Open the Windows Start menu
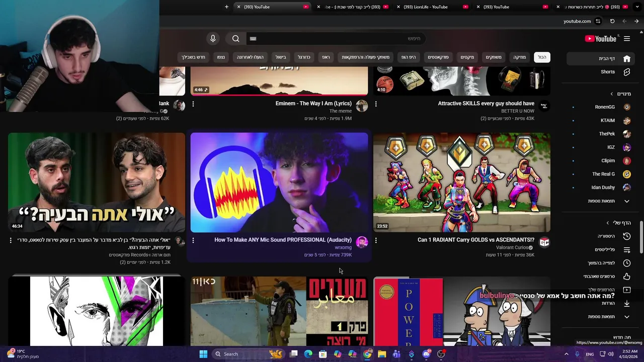 pos(203,354)
